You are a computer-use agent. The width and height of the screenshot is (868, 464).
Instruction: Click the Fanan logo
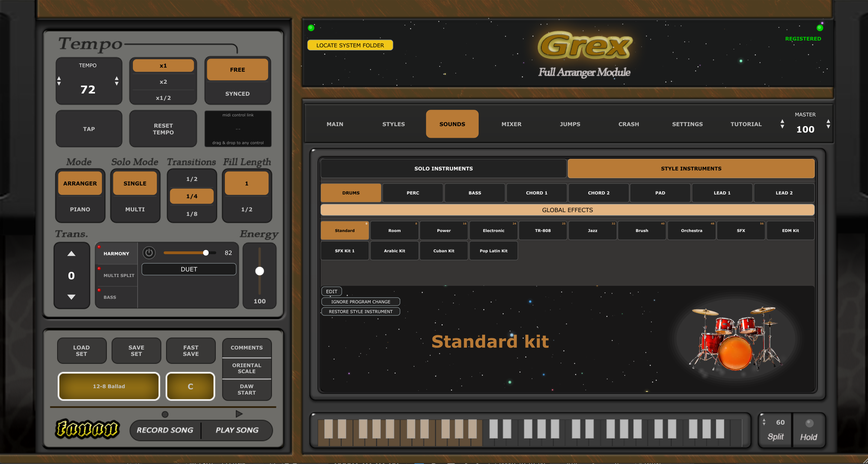point(87,429)
